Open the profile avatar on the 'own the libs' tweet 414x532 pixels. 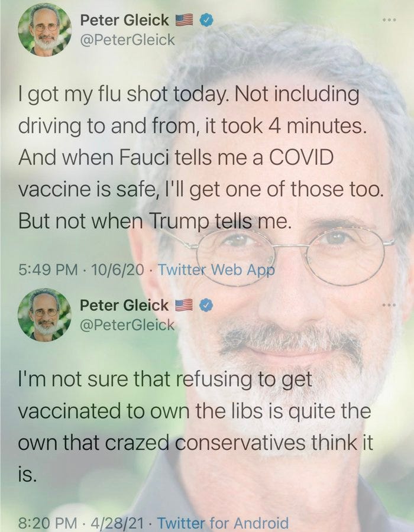tap(44, 314)
